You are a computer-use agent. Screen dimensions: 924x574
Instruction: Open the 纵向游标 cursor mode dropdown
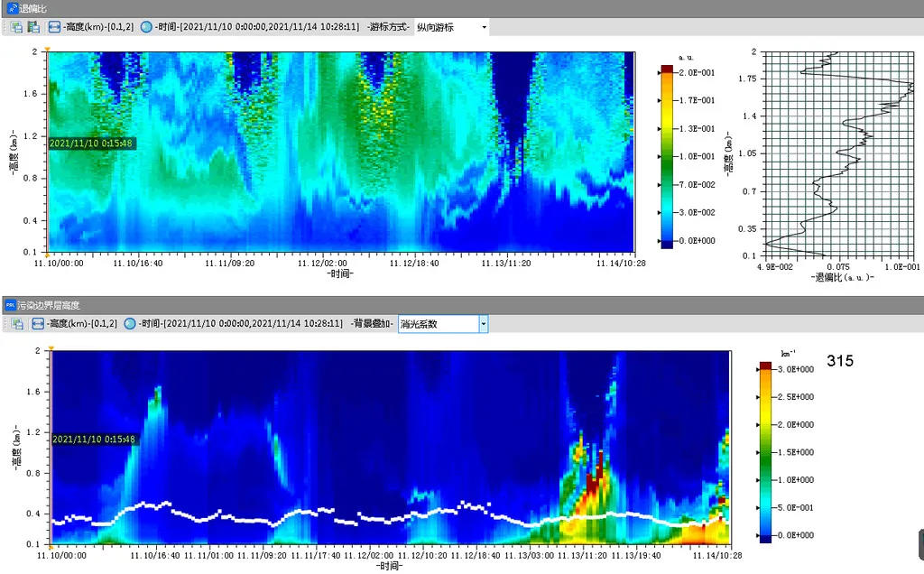point(484,27)
